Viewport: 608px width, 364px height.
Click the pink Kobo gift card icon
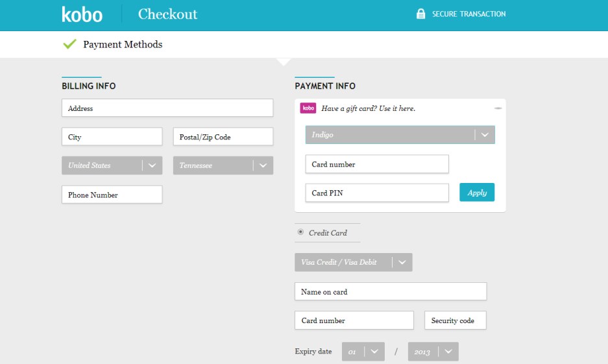[308, 108]
